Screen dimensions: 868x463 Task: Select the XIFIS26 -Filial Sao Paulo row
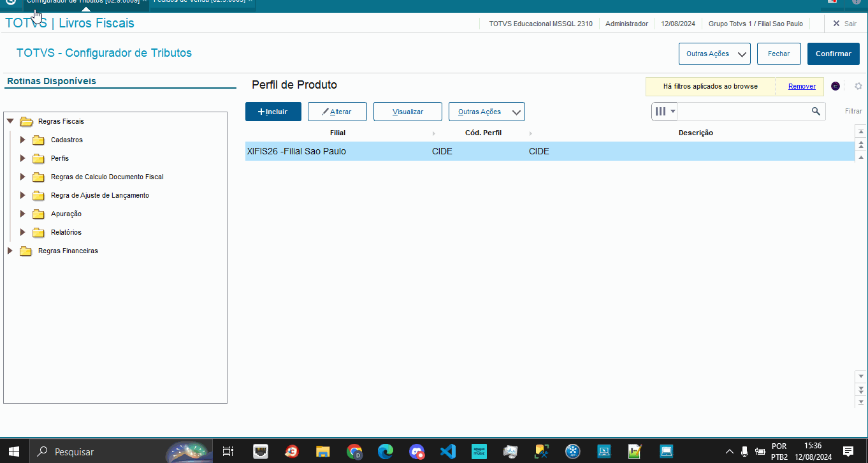coord(549,151)
